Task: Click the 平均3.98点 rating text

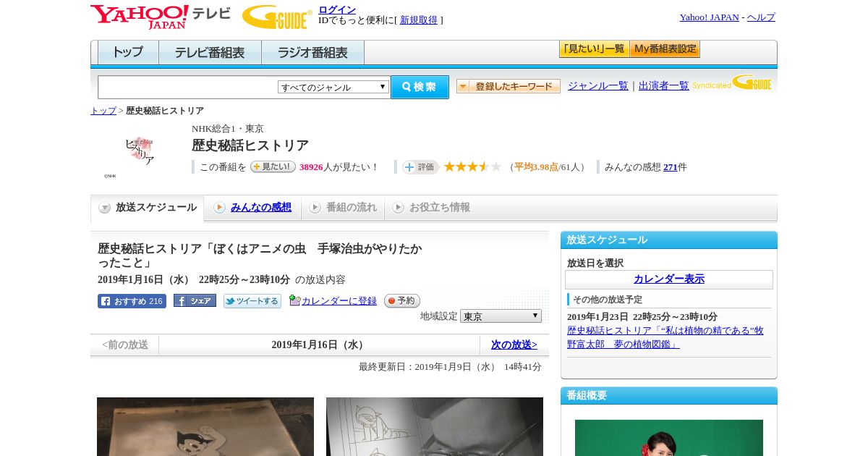Action: click(x=536, y=167)
